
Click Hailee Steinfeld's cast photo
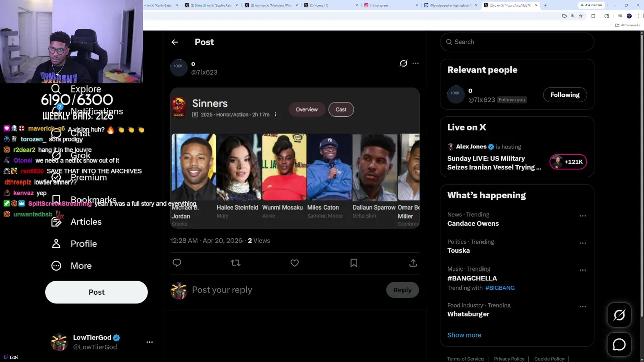pyautogui.click(x=239, y=167)
